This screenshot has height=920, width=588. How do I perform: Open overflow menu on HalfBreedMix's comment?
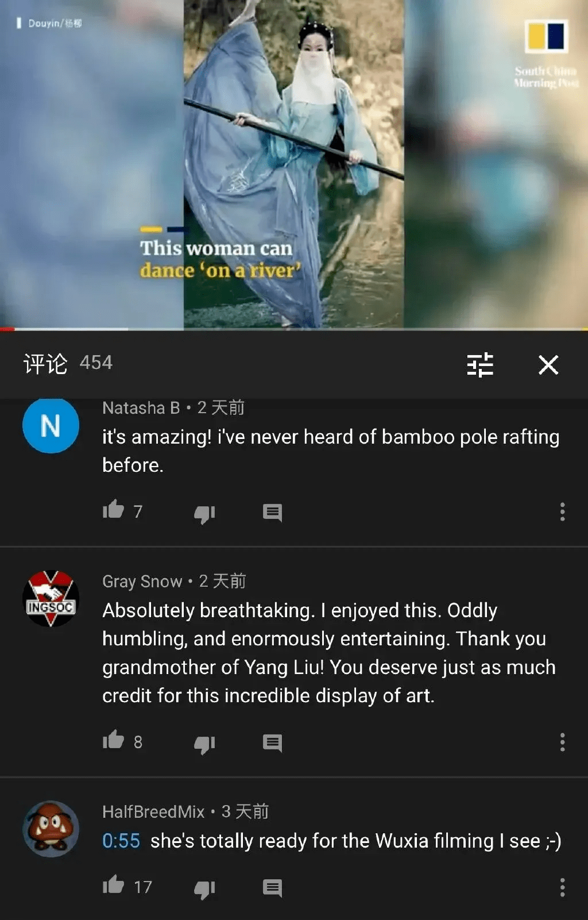(x=562, y=887)
